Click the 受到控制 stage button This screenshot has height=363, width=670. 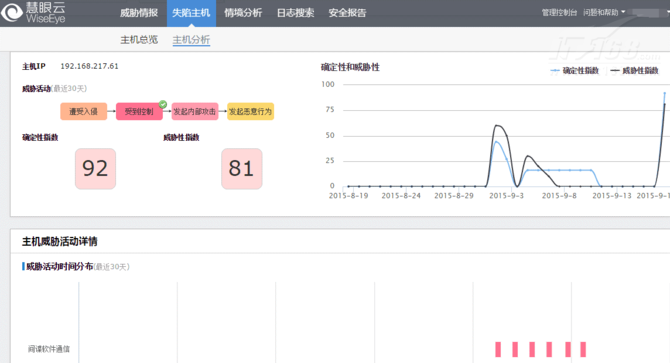click(139, 111)
